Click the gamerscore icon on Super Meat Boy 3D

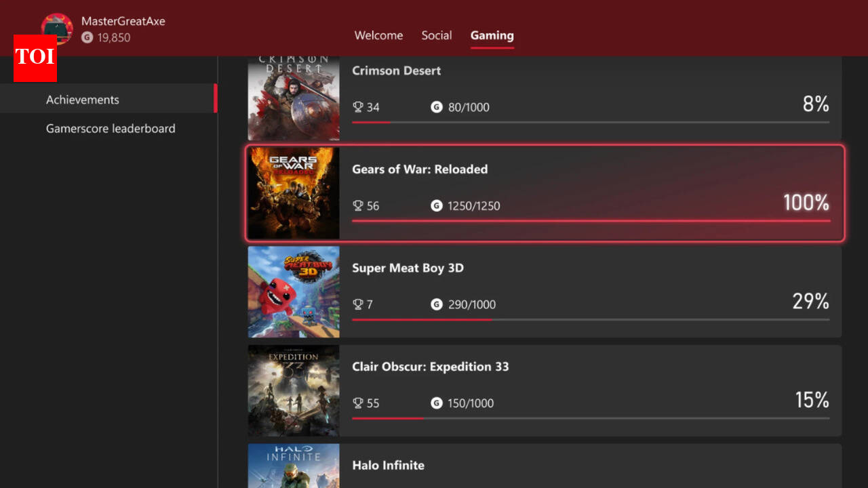(x=436, y=304)
